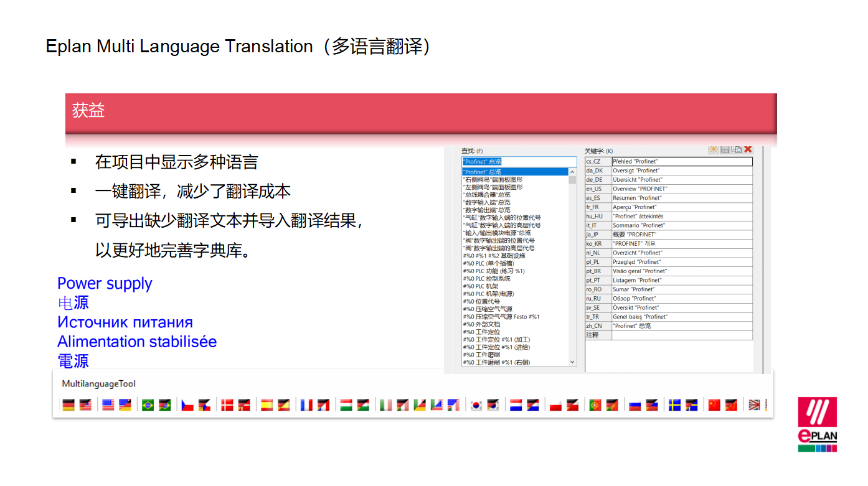
Task: Select the plain Danish flag icon
Action: [x=227, y=405]
